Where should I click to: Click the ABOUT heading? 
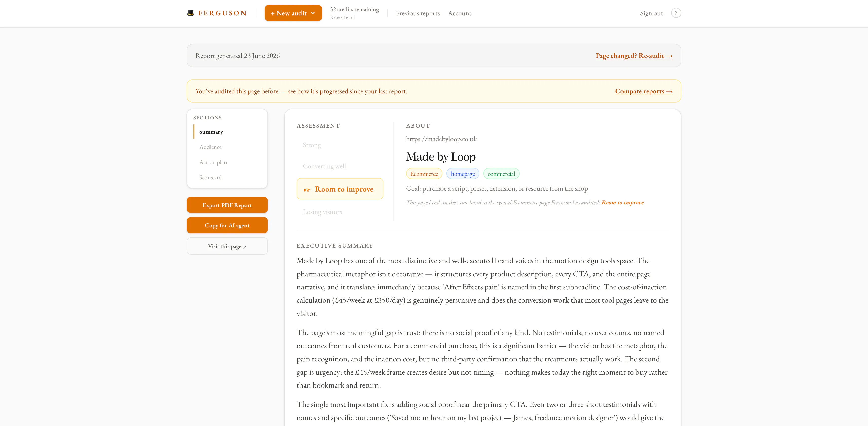(418, 126)
